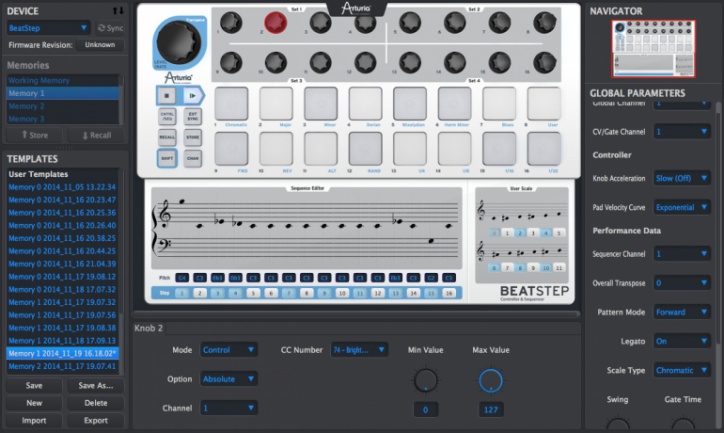Select Working Memory in Memories list
Screen dimensions: 724x433
[63, 80]
